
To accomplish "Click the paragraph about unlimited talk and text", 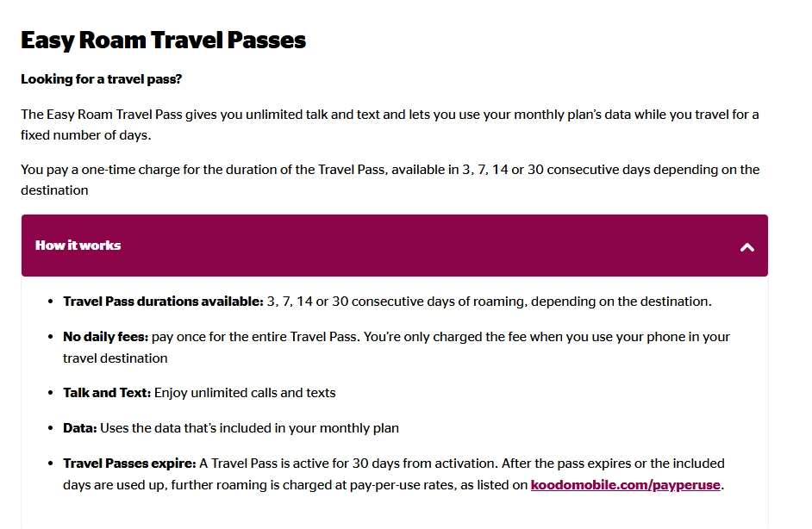I will [390, 125].
